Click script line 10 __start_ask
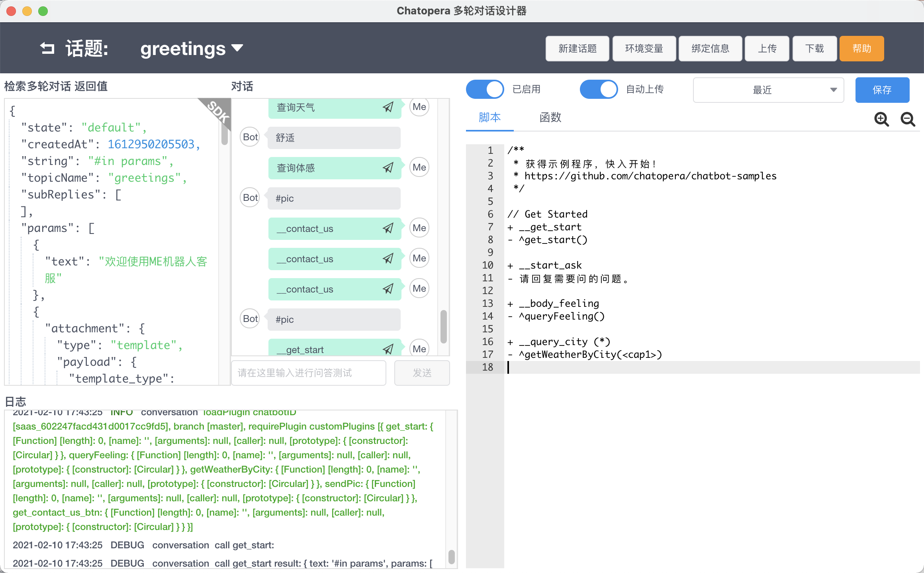924x573 pixels. coord(544,265)
